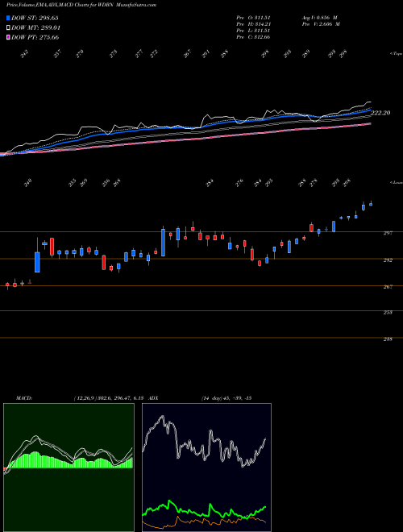Click the orange -DI line in ADX panel
Image resolution: width=403 pixels, height=532 pixels.
pos(204,523)
